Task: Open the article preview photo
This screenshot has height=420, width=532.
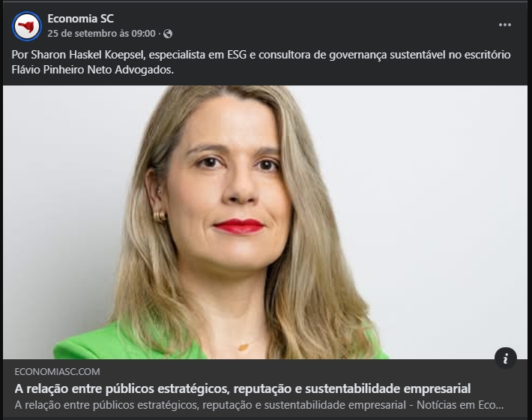Action: tap(265, 223)
